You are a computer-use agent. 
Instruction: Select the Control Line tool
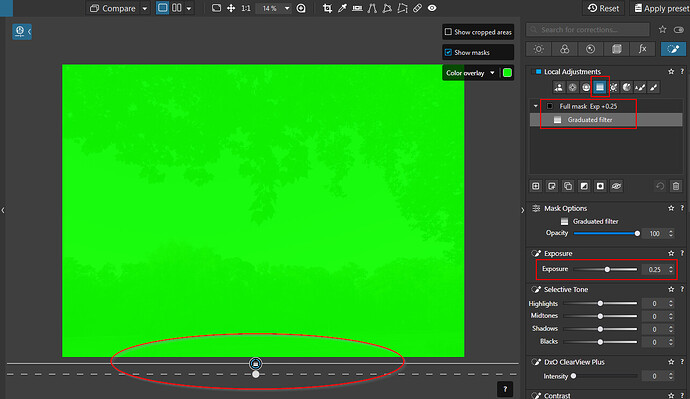(x=586, y=88)
